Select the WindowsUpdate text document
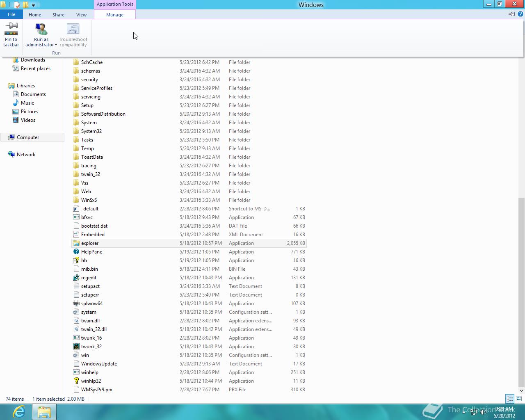 tap(189, 364)
